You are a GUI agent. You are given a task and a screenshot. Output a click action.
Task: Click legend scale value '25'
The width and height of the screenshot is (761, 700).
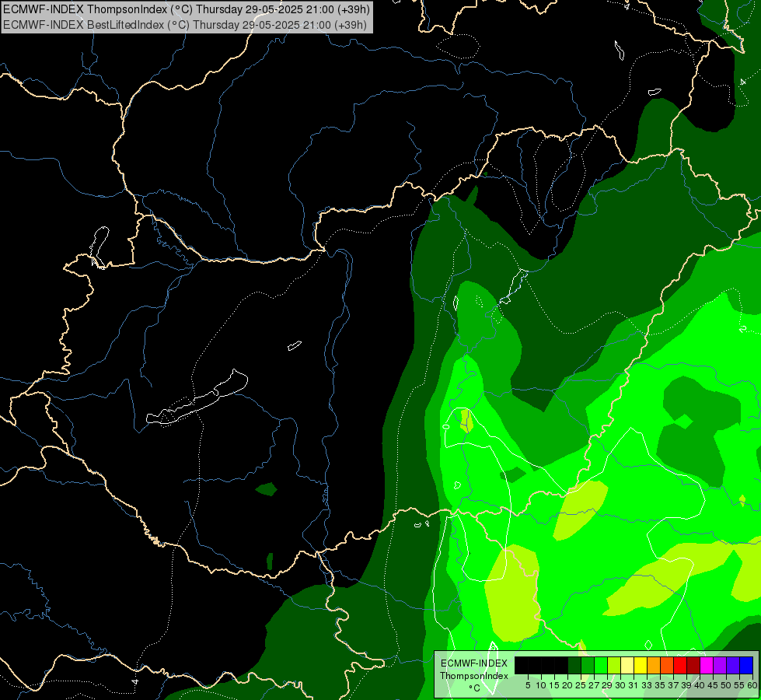click(581, 685)
